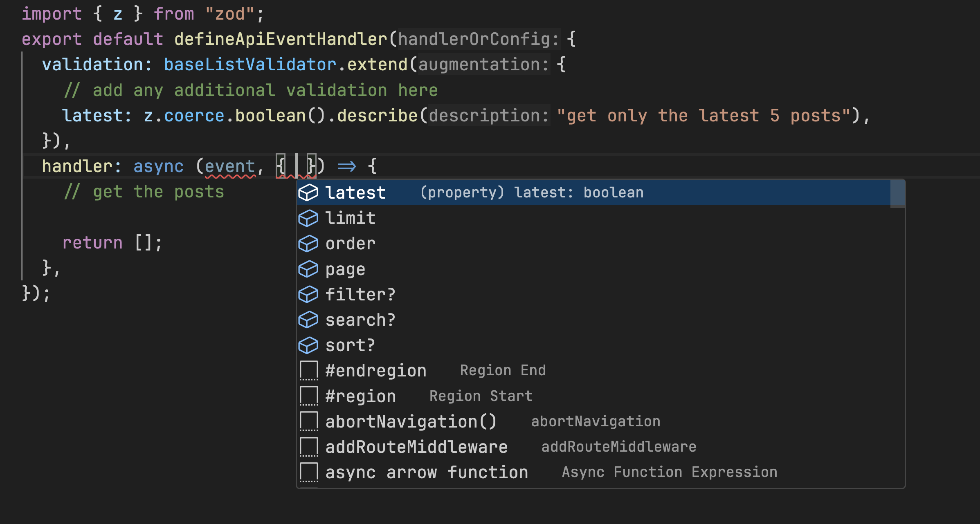Choose async arrow function snippet
The width and height of the screenshot is (980, 524).
point(427,472)
